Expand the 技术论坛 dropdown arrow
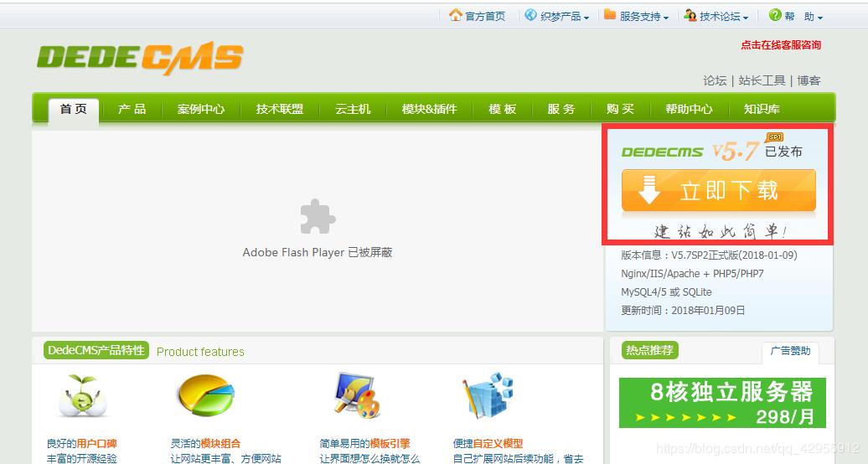The height and width of the screenshot is (464, 868). 746,18
